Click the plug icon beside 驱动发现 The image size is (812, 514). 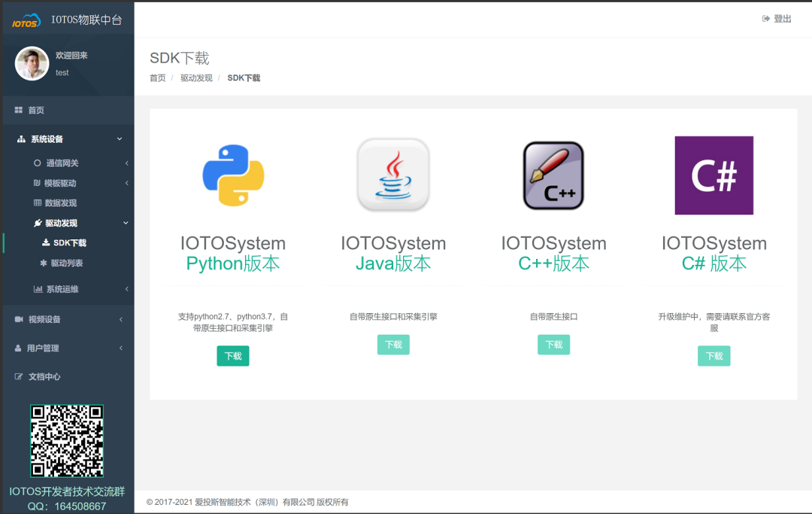38,223
